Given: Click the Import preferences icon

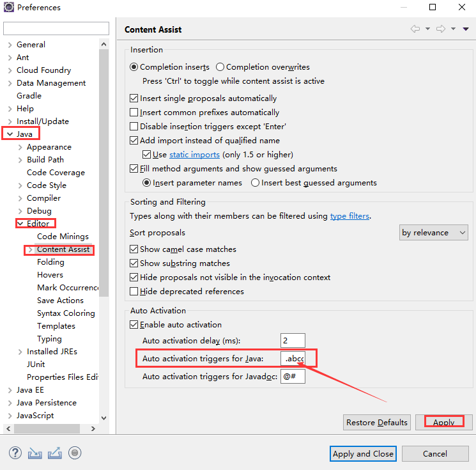Looking at the screenshot, I should pyautogui.click(x=35, y=453).
